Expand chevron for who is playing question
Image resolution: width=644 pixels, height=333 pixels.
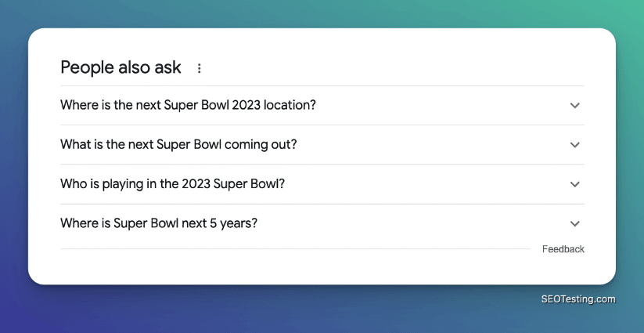point(574,184)
